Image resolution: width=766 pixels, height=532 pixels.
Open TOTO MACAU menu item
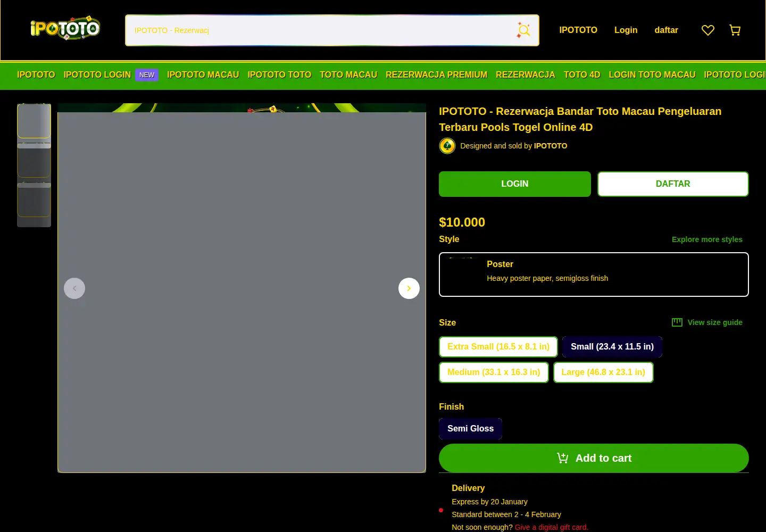coord(348,75)
